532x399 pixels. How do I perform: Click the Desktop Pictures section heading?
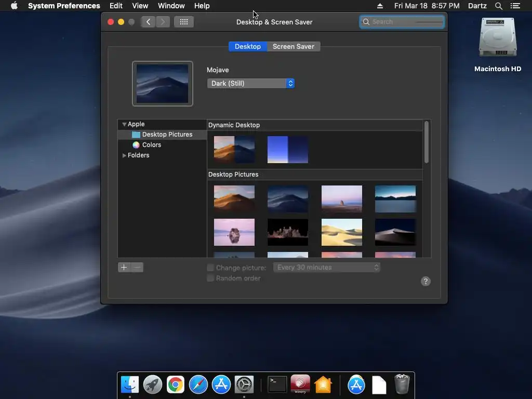click(233, 175)
